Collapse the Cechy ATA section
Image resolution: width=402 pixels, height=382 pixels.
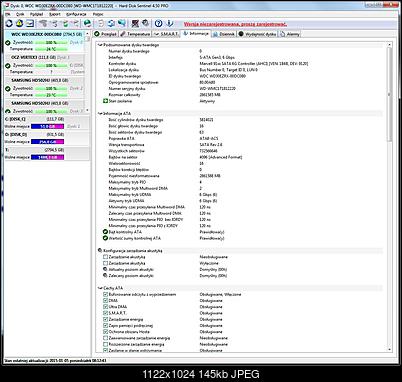pos(100,288)
